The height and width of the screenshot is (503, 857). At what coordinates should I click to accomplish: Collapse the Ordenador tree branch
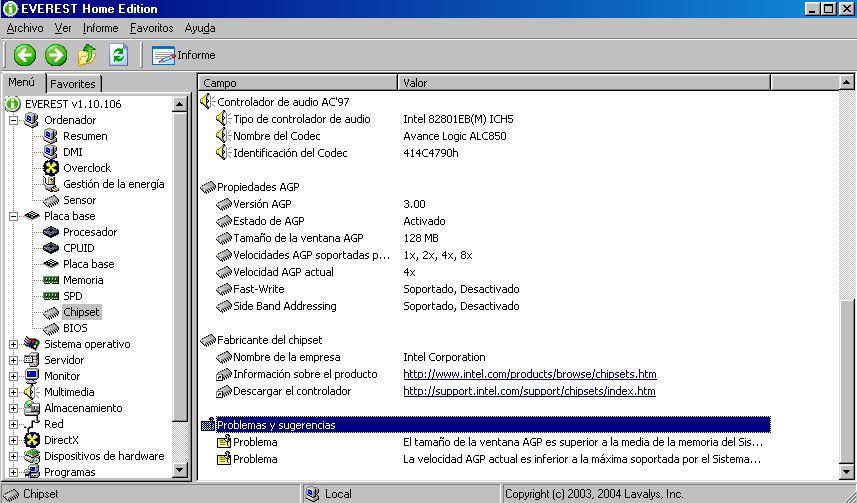click(13, 120)
